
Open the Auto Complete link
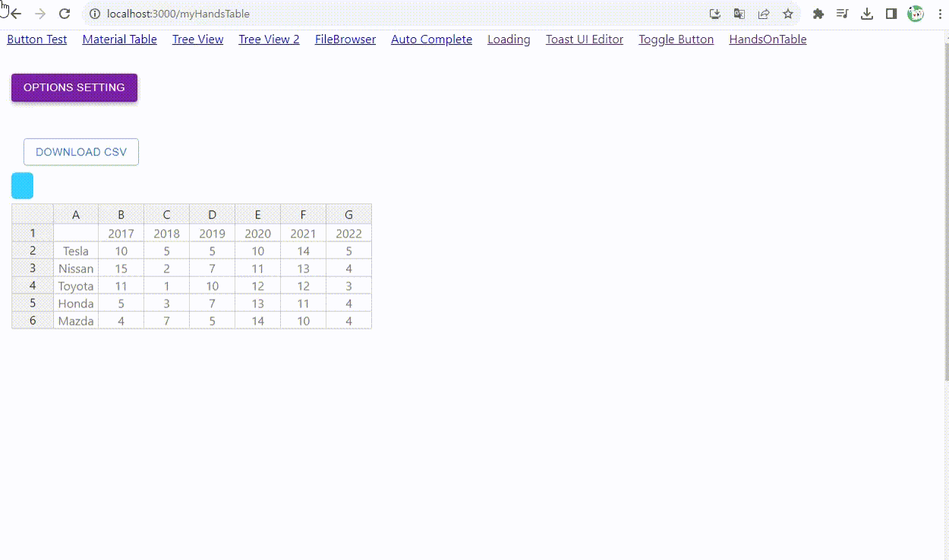[431, 39]
